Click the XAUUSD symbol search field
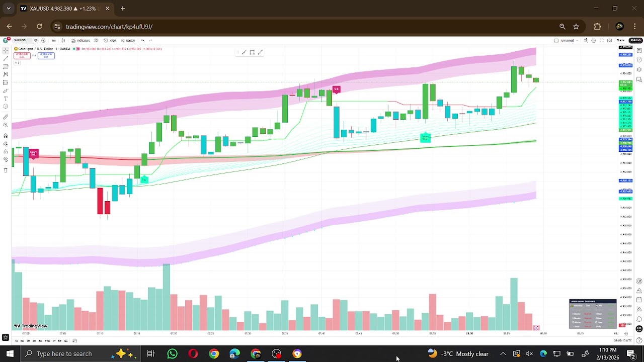This screenshot has height=362, width=644. [x=20, y=40]
